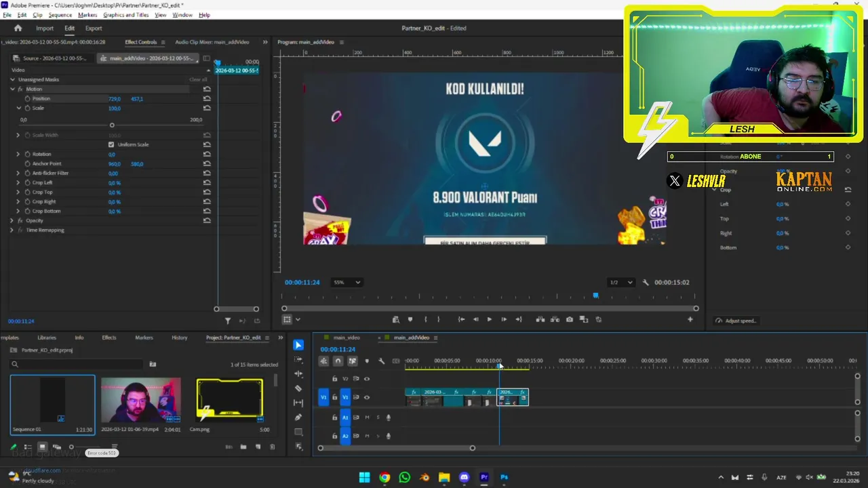Collapse the Motion effect group
This screenshot has width=868, height=488.
(x=12, y=89)
